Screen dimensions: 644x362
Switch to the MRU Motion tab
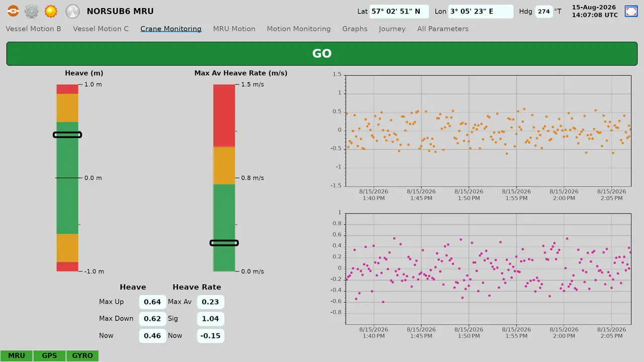[234, 29]
